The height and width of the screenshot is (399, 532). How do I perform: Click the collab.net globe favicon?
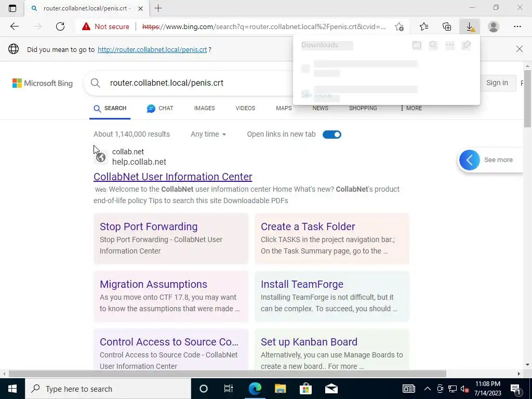point(101,157)
